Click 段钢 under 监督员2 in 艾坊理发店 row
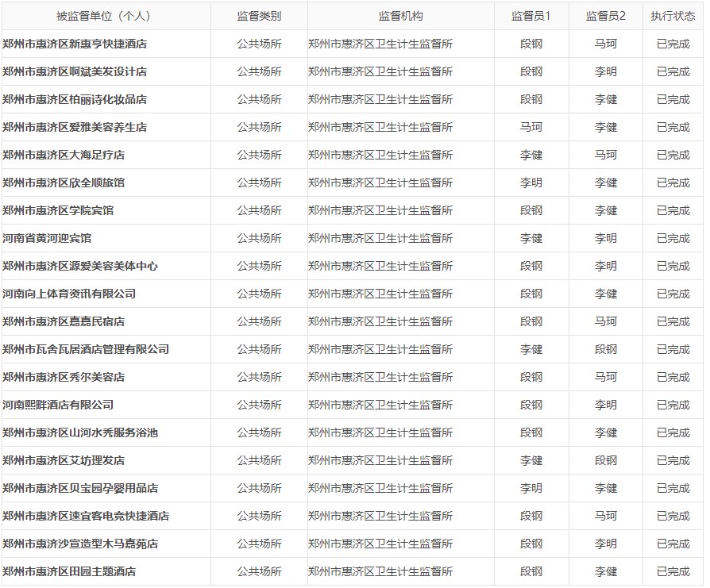The image size is (710, 588). click(x=605, y=460)
